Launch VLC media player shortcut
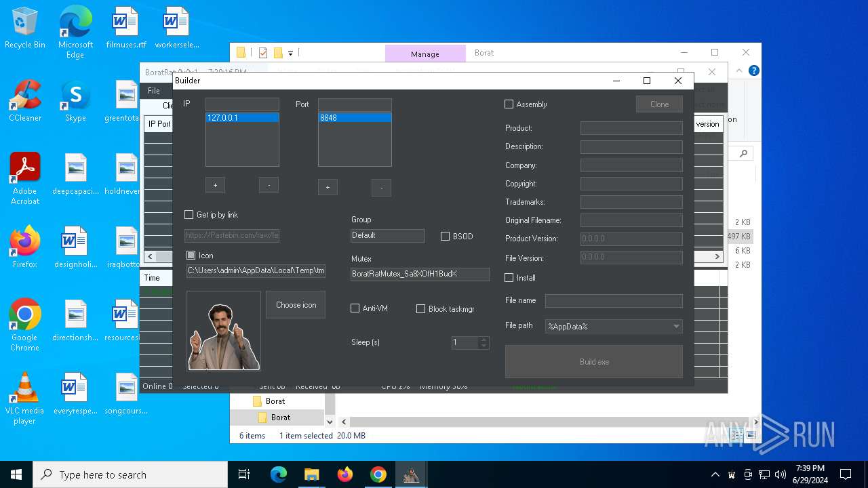Viewport: 868px width, 488px height. pos(25,398)
